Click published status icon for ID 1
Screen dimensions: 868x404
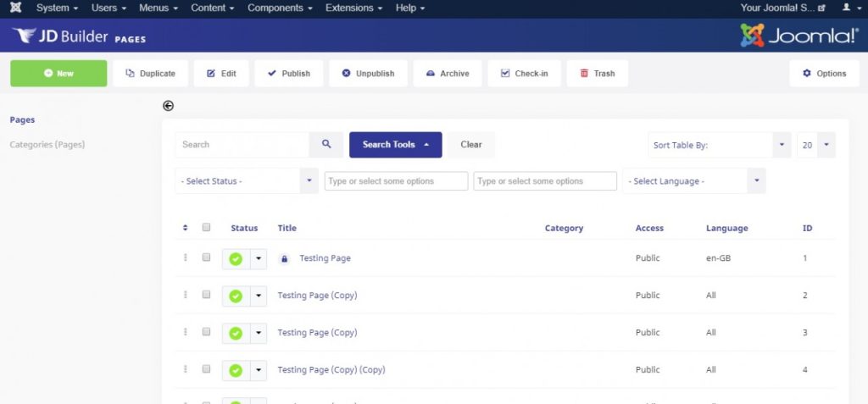[x=236, y=259]
